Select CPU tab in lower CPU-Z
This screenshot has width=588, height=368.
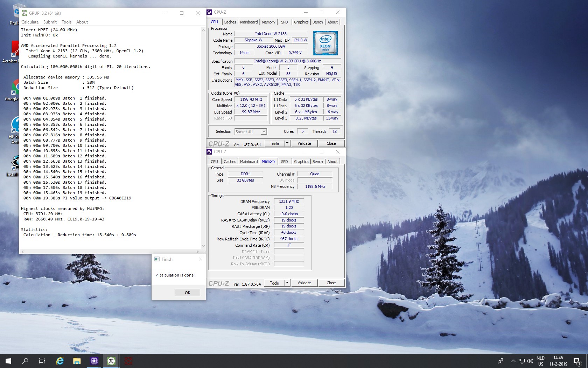[x=214, y=162]
